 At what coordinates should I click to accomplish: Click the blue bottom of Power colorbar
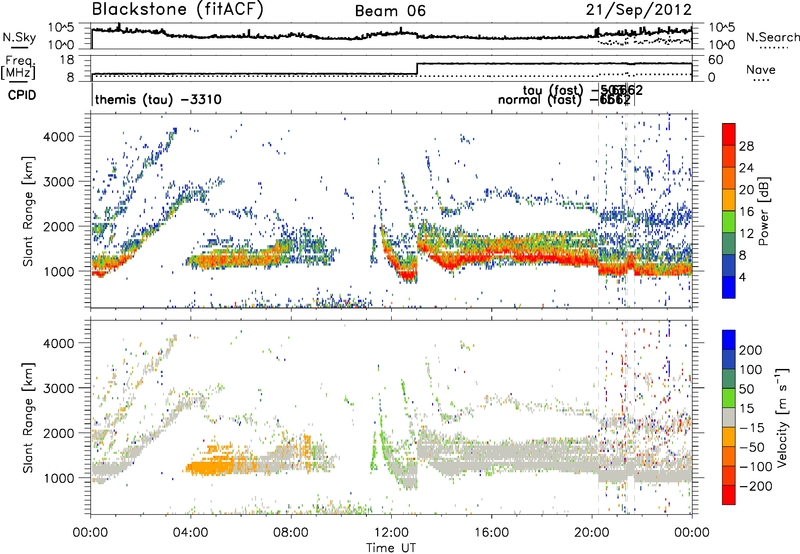[x=729, y=287]
